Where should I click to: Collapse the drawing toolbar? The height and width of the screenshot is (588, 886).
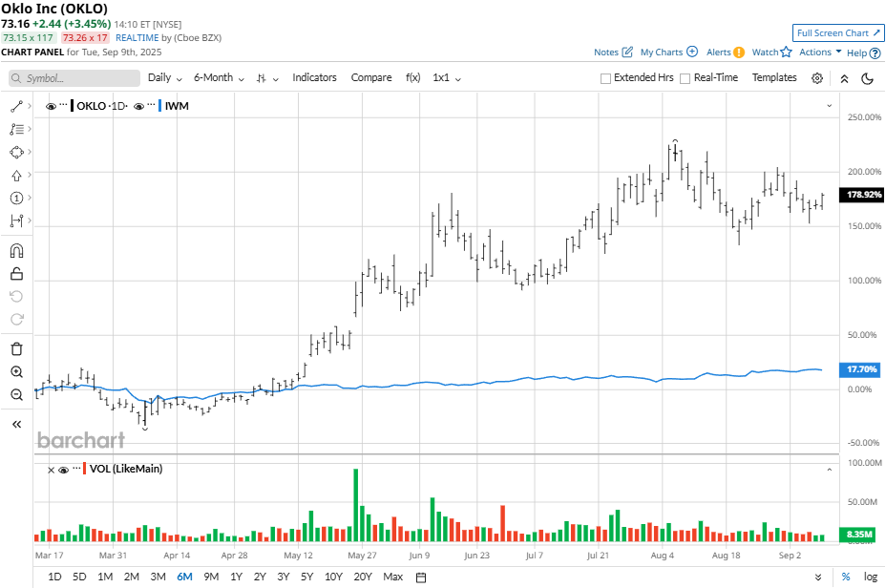pos(16,424)
